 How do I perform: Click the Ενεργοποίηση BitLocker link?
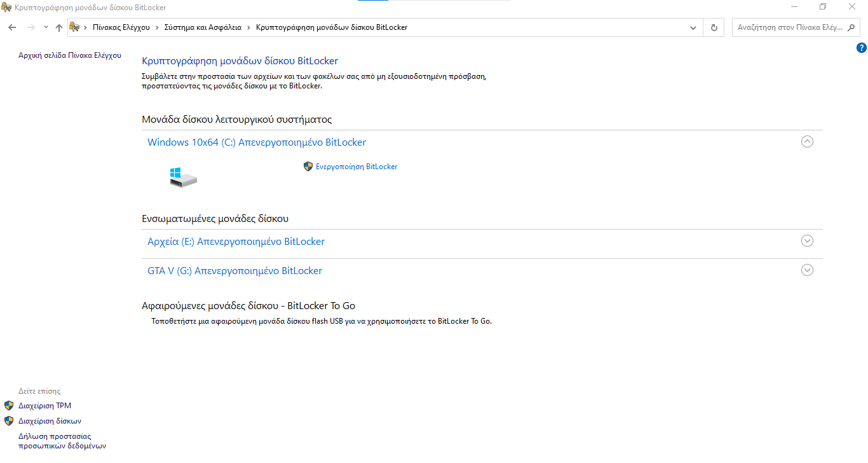coord(356,167)
